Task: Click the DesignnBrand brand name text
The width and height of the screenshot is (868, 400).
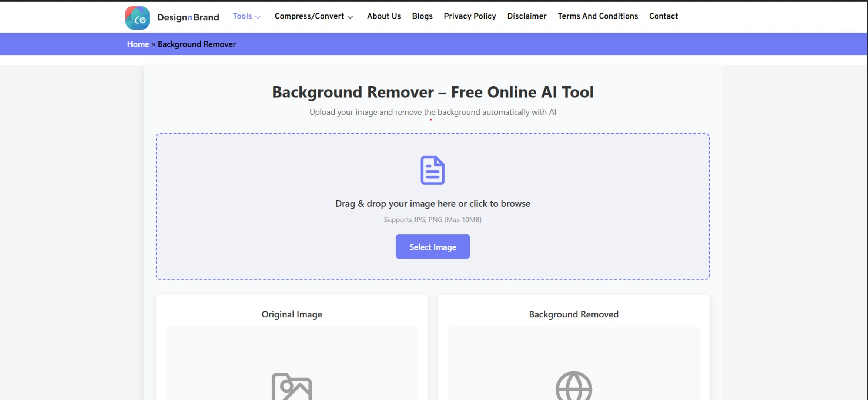Action: tap(188, 17)
